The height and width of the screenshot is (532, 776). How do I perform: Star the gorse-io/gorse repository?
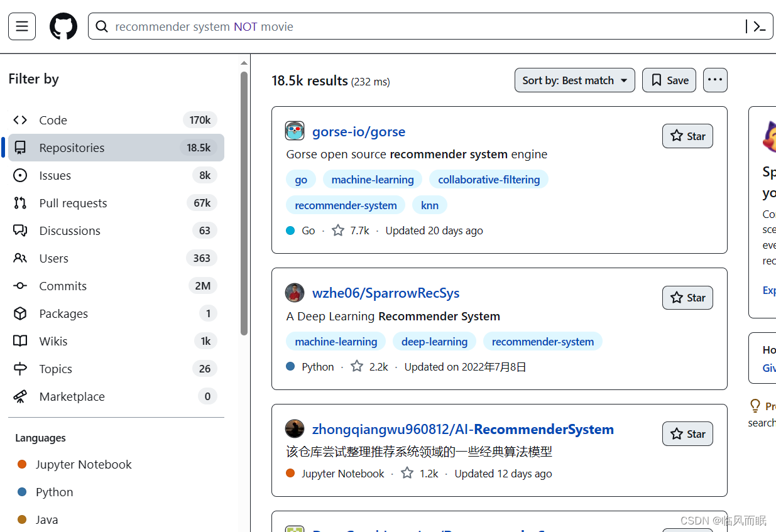pyautogui.click(x=687, y=136)
